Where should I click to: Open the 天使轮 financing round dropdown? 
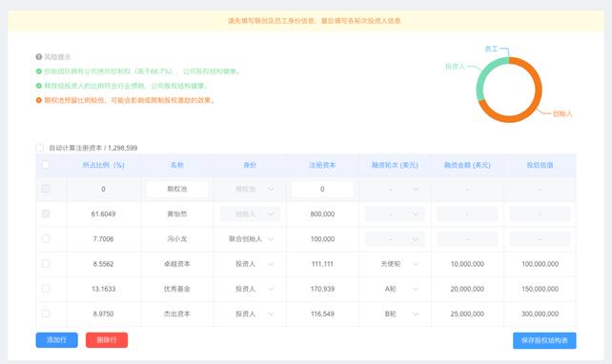(x=395, y=264)
